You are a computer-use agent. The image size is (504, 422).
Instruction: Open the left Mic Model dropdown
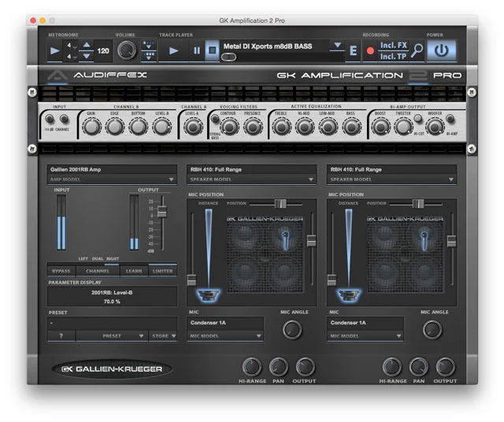pyautogui.click(x=225, y=336)
